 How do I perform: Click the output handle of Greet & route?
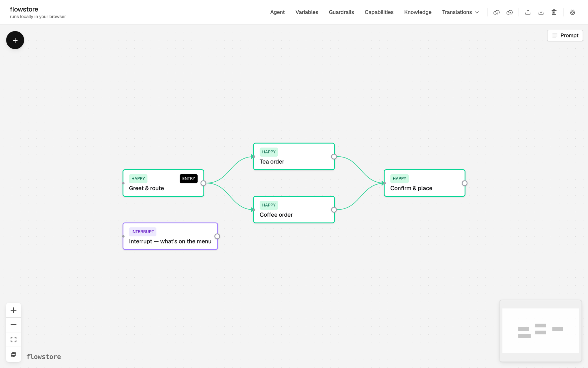203,183
